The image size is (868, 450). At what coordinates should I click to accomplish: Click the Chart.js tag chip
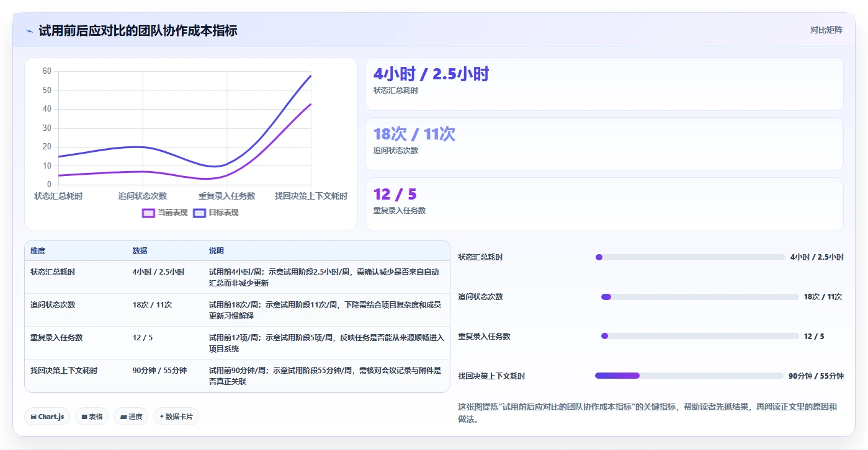48,417
